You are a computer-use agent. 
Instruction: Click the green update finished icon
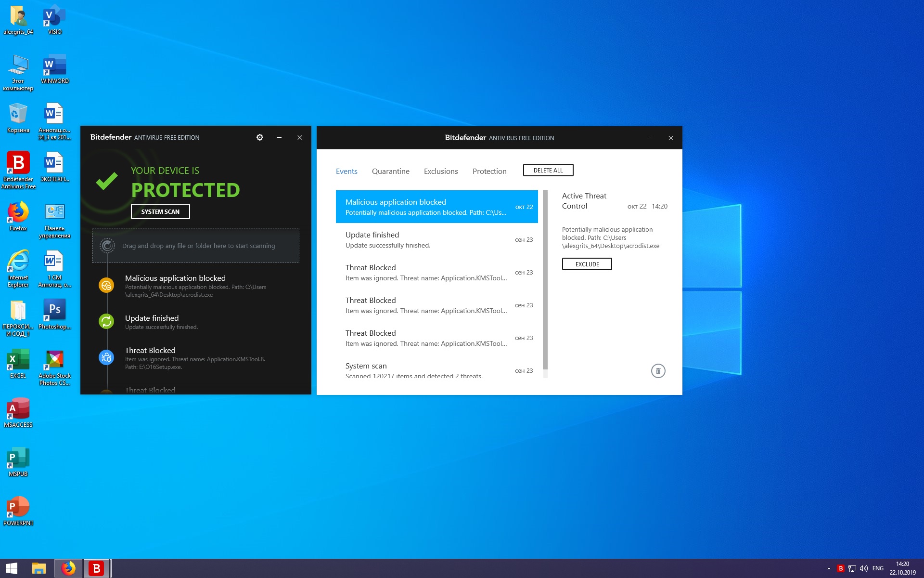[x=106, y=321]
